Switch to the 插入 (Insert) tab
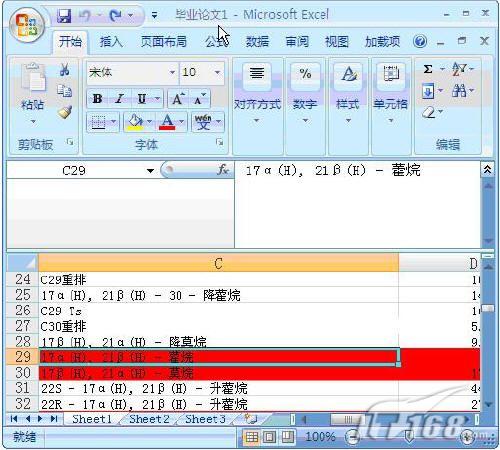This screenshot has height=450, width=500. coord(111,42)
